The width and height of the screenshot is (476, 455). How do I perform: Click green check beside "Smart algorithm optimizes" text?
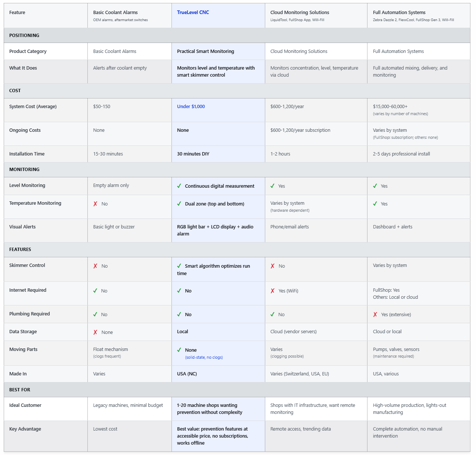click(179, 266)
